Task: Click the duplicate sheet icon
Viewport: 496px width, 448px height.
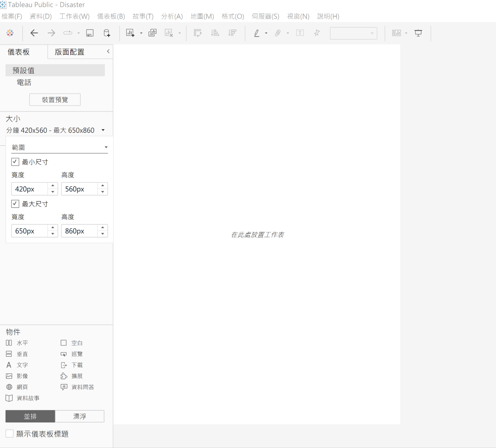Action: point(153,33)
